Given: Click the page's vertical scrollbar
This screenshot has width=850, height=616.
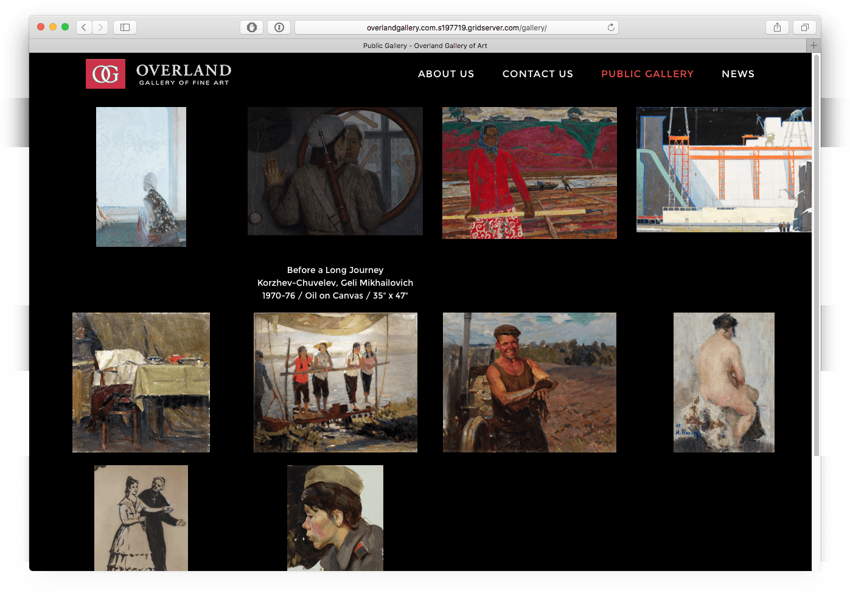Looking at the screenshot, I should [817, 255].
